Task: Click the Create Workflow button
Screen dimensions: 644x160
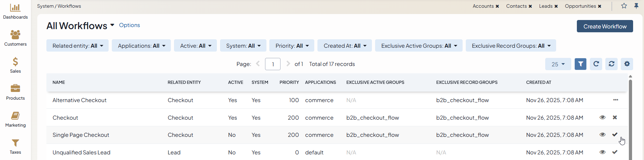Action: point(605,26)
